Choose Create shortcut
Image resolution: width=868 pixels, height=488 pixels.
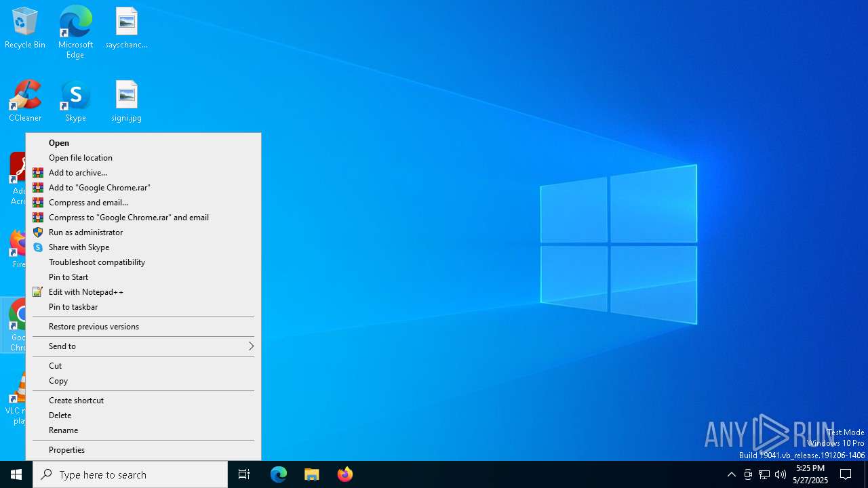[x=143, y=401]
